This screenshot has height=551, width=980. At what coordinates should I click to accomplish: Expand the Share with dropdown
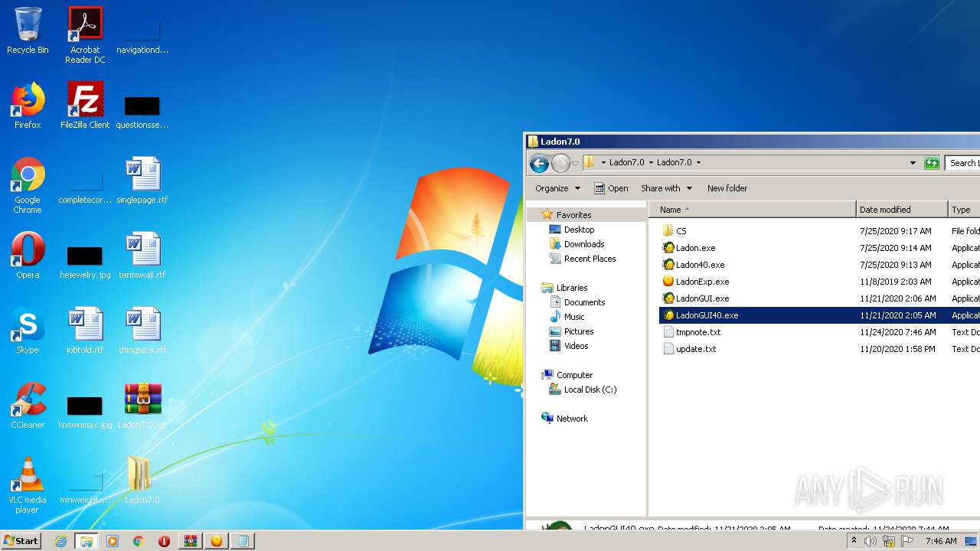(x=666, y=188)
